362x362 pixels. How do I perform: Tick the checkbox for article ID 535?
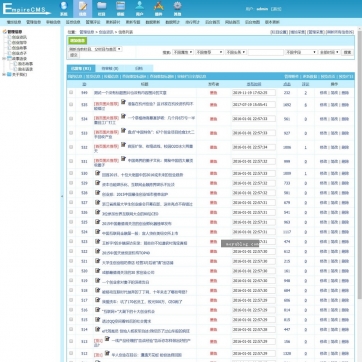[71, 104]
